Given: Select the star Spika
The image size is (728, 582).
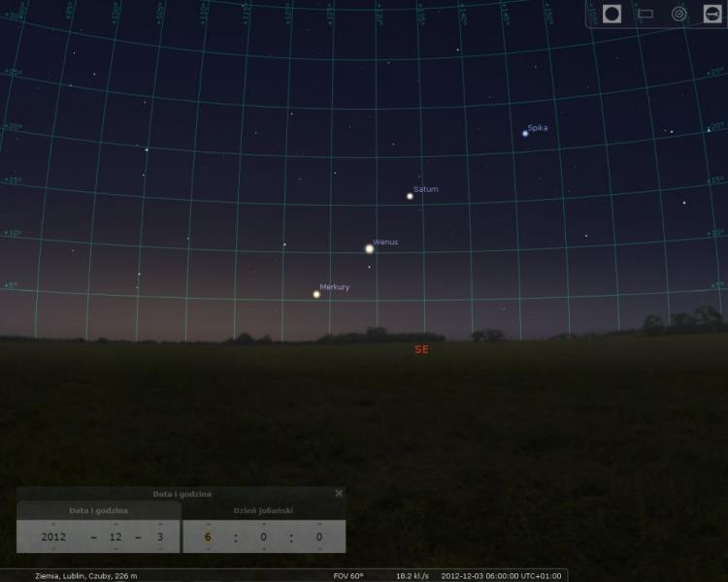Looking at the screenshot, I should [x=525, y=133].
